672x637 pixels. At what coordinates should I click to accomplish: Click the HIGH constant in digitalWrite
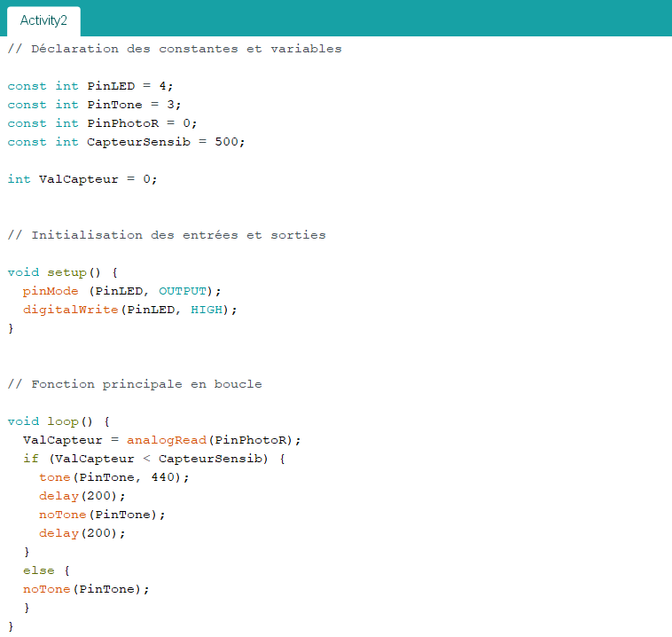coord(206,310)
